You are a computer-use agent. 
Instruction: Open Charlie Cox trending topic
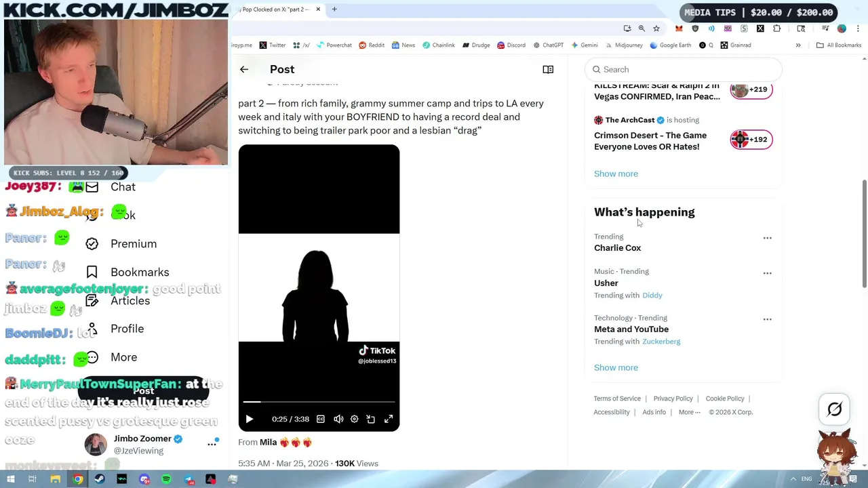[x=617, y=248]
